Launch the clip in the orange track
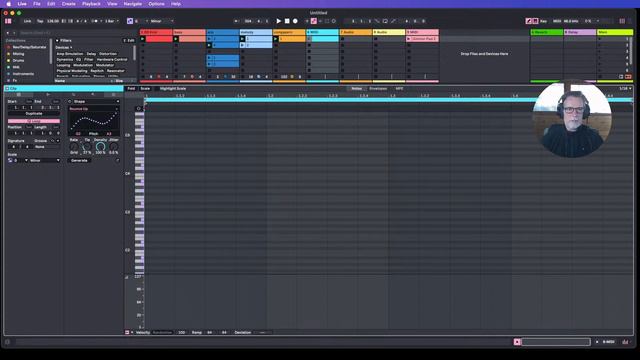 click(276, 39)
